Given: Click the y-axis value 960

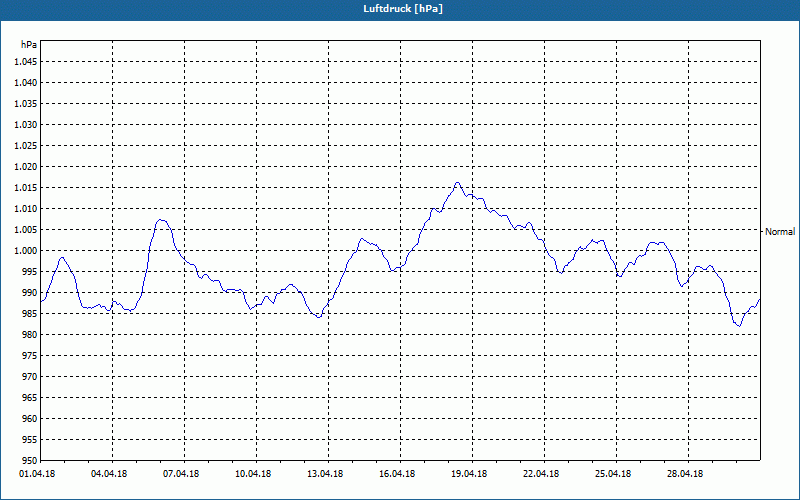Looking at the screenshot, I should tap(30, 418).
